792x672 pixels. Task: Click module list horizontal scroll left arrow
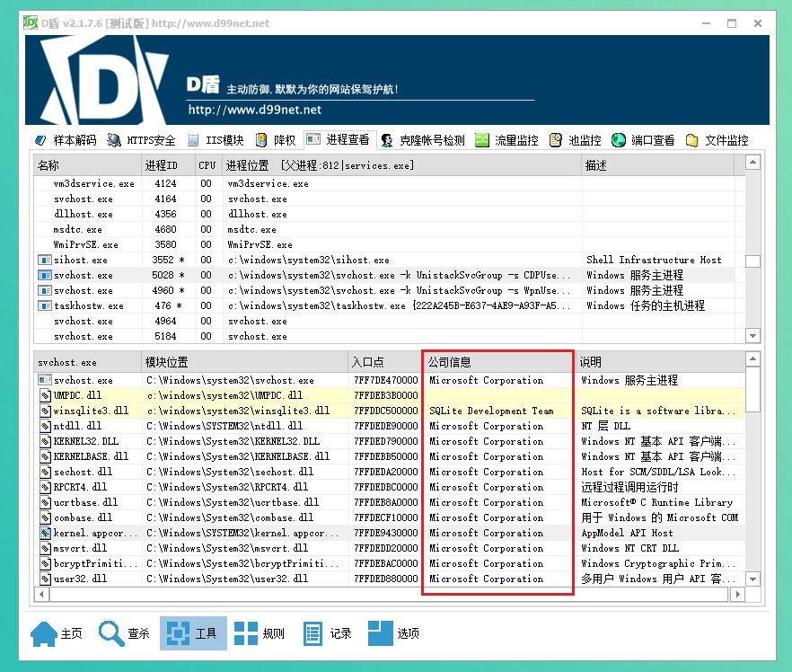click(42, 594)
